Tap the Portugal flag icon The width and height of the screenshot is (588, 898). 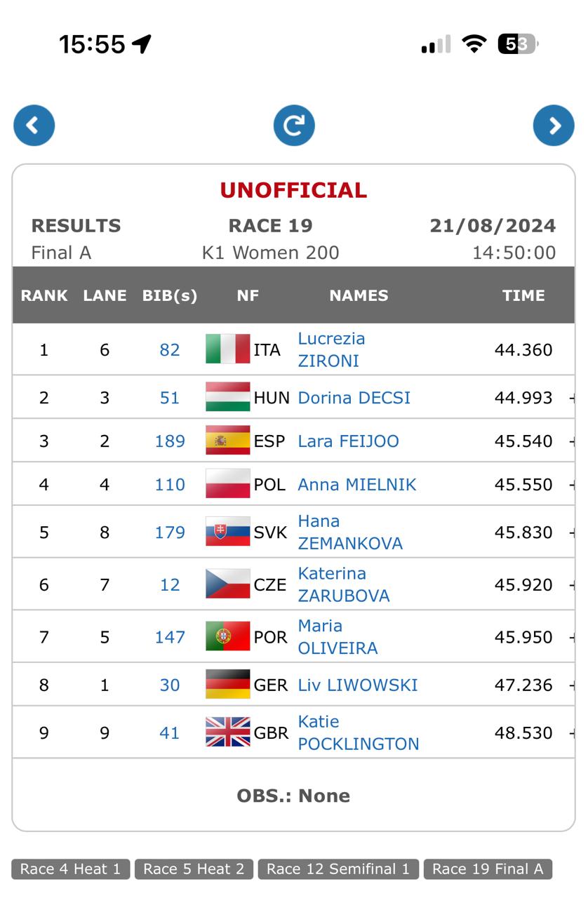click(227, 636)
